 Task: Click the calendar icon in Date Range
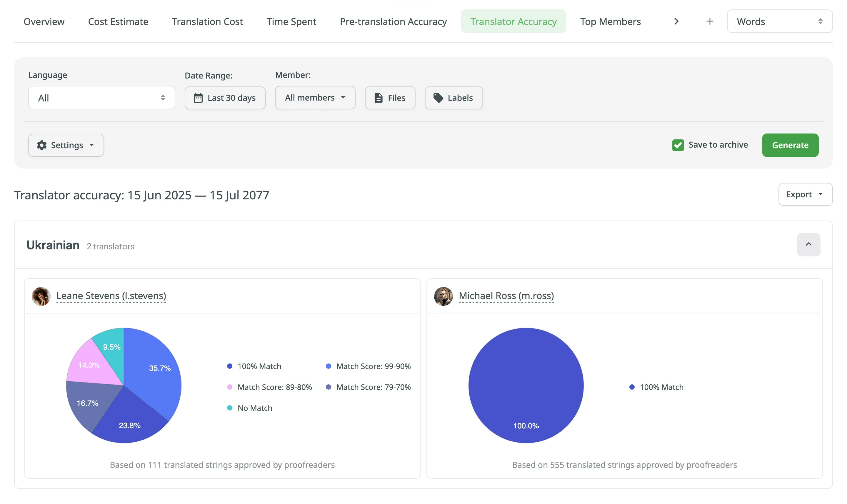click(198, 98)
